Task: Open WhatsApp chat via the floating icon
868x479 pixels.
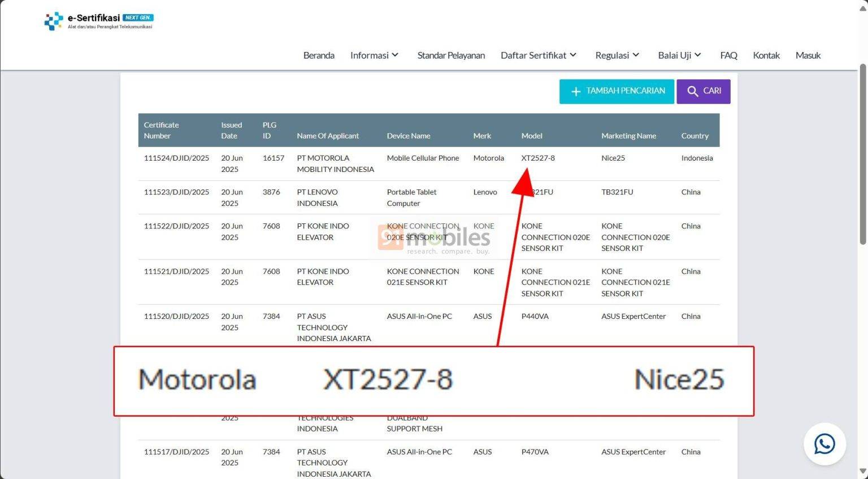Action: [x=824, y=445]
